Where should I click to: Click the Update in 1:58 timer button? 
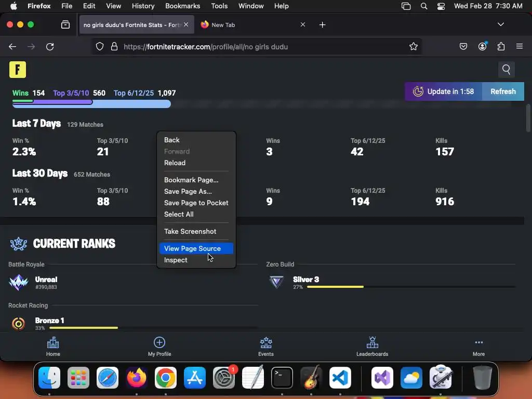click(x=444, y=91)
